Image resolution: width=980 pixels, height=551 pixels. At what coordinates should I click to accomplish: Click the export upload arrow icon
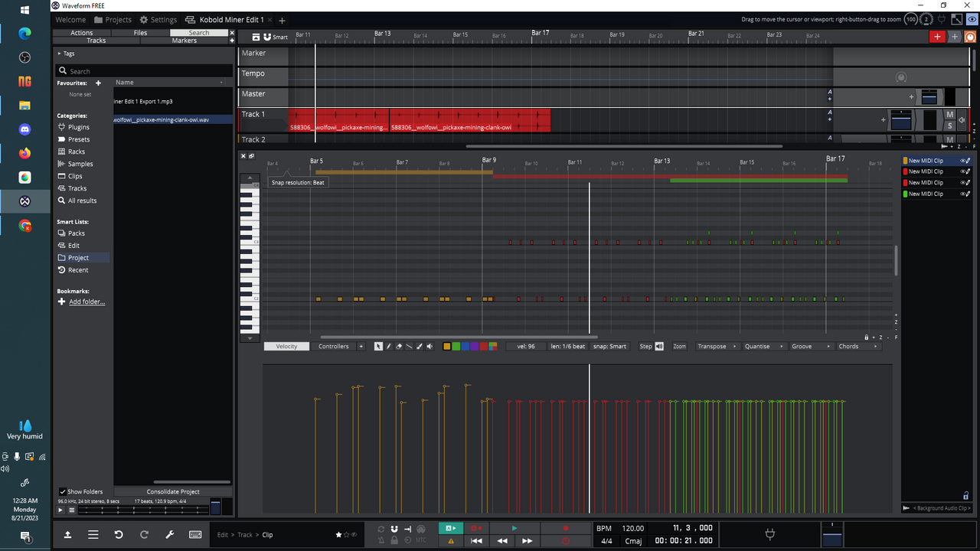[67, 535]
